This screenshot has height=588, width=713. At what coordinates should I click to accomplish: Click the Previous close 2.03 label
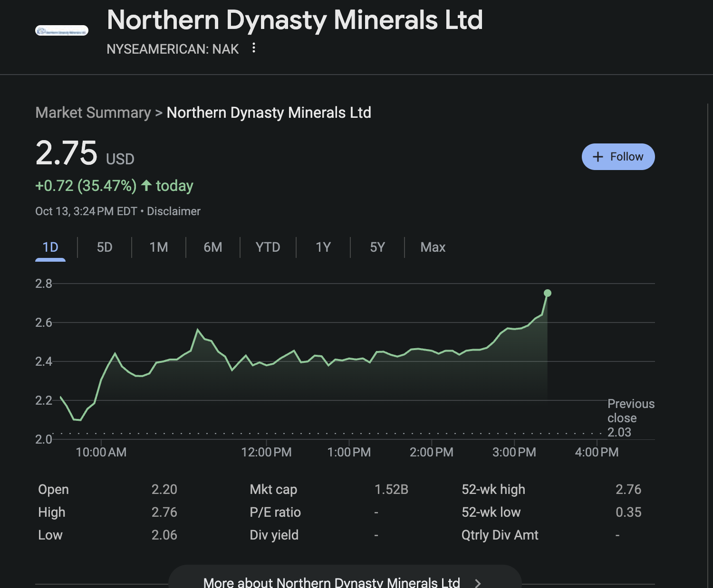click(x=631, y=418)
